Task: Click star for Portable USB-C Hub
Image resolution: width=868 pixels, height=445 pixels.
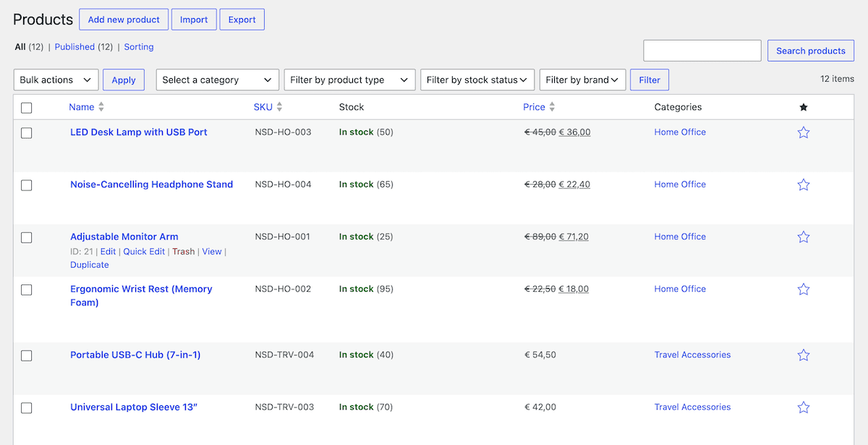Action: 803,355
